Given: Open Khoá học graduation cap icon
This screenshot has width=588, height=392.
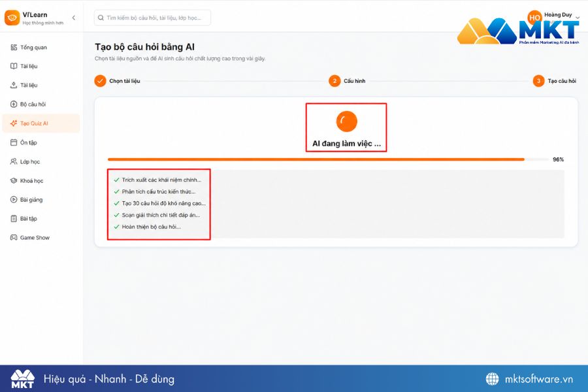Looking at the screenshot, I should [x=14, y=180].
